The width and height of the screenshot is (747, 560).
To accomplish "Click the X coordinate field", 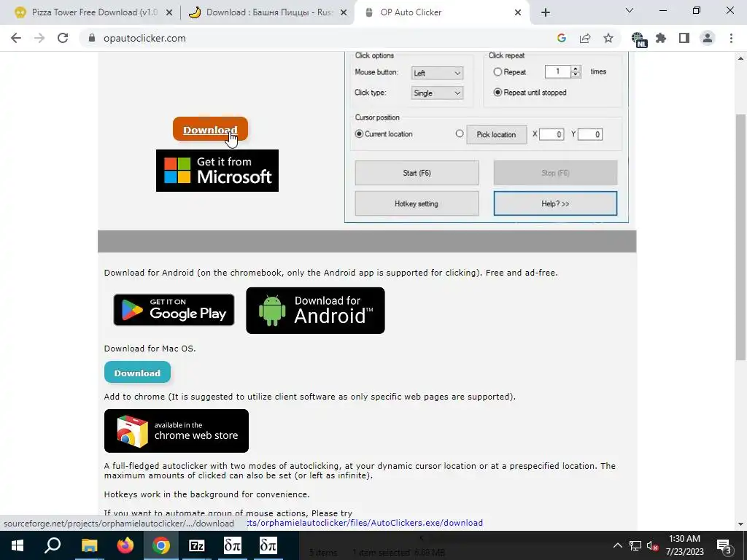I will (x=551, y=134).
